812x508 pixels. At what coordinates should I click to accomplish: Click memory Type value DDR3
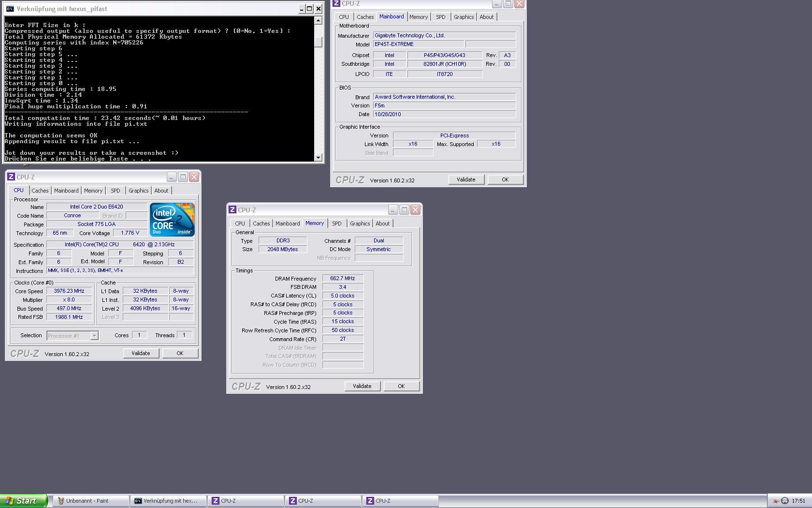click(283, 241)
